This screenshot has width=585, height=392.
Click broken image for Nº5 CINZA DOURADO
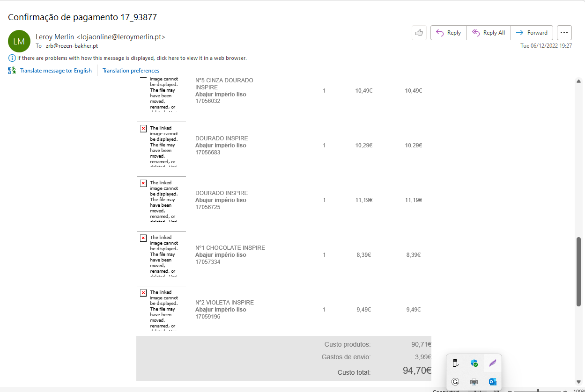tap(161, 95)
